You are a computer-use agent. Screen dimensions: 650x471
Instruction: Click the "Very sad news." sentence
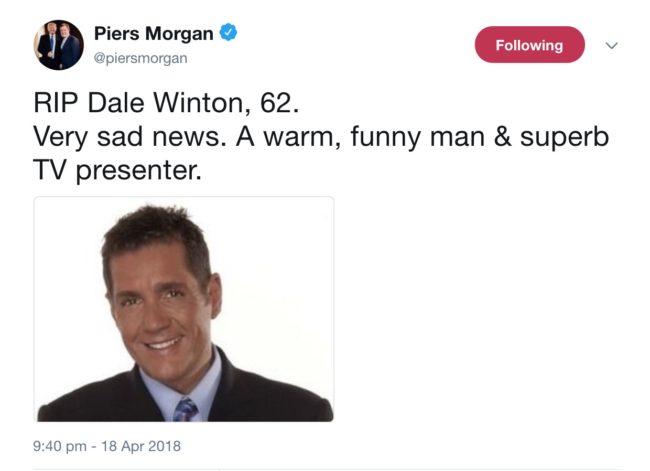coord(130,137)
